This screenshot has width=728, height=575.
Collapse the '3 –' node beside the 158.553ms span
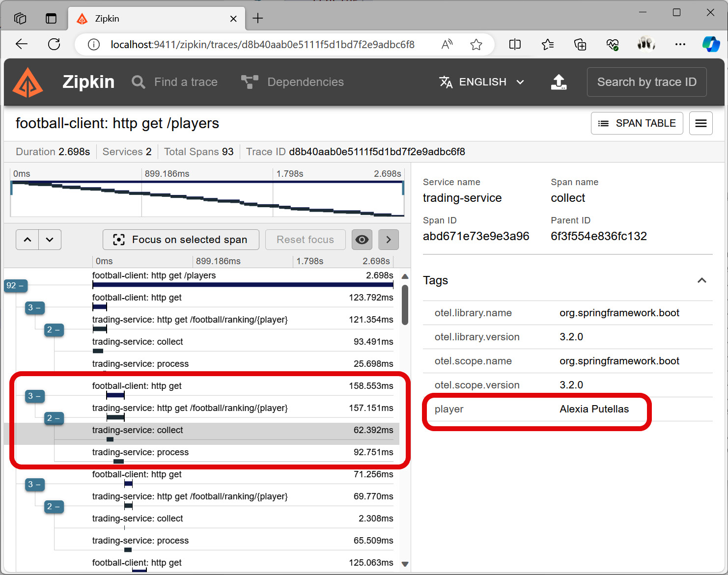click(x=35, y=396)
